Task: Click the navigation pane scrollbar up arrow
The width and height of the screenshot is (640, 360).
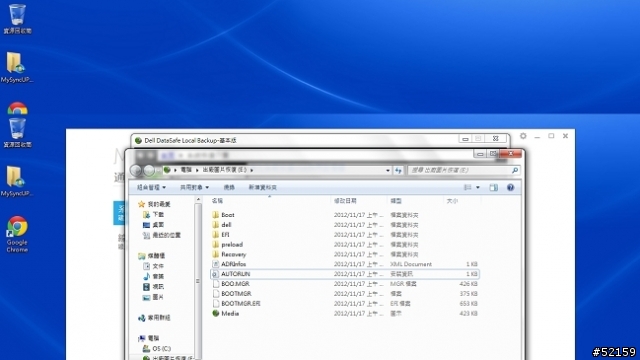Action: [x=198, y=200]
